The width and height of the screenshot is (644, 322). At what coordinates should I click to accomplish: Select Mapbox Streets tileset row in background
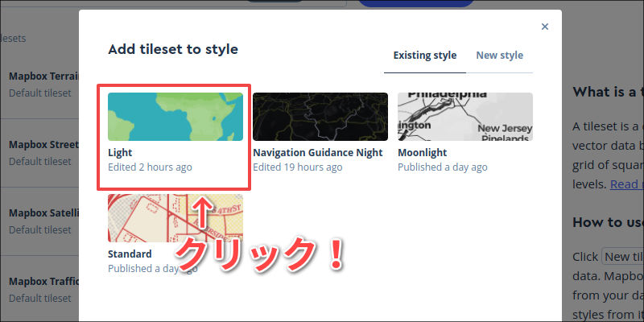click(x=39, y=153)
